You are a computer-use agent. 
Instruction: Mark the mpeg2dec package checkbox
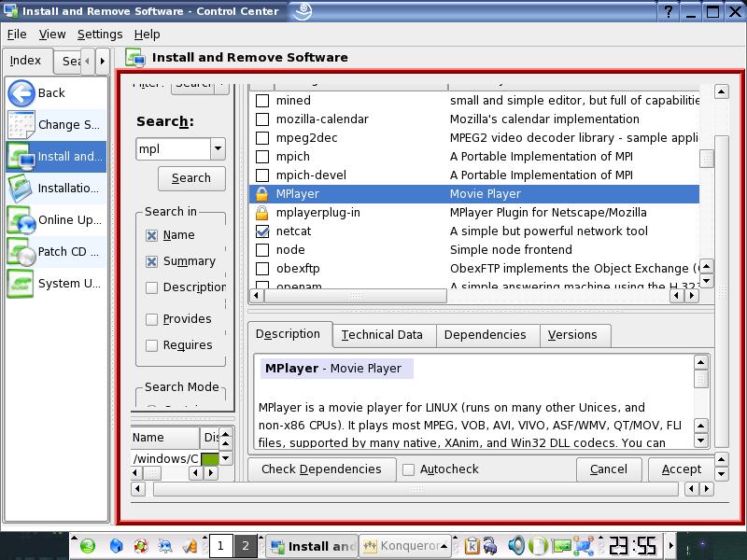pos(262,138)
